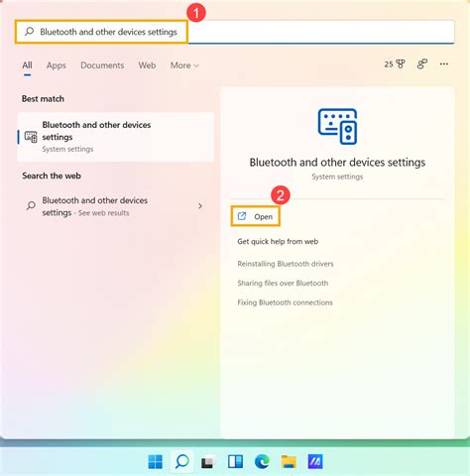Click the large Bluetooth devices preview icon
The width and height of the screenshot is (470, 476).
pos(337,126)
